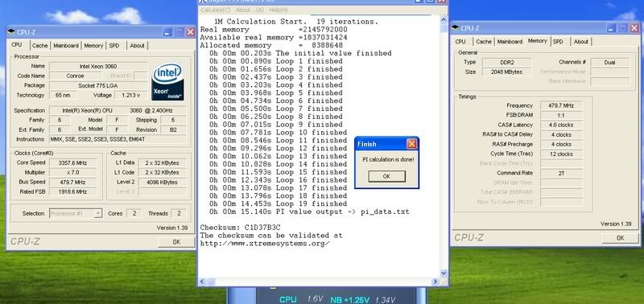644x304 pixels.
Task: Click the Code Name field Conroe
Action: pyautogui.click(x=75, y=76)
